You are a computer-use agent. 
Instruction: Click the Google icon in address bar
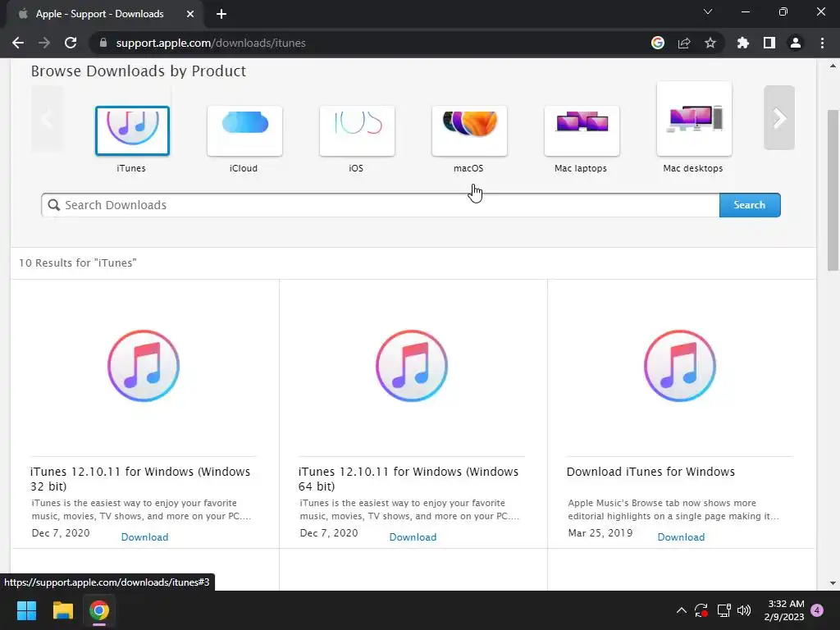tap(658, 43)
